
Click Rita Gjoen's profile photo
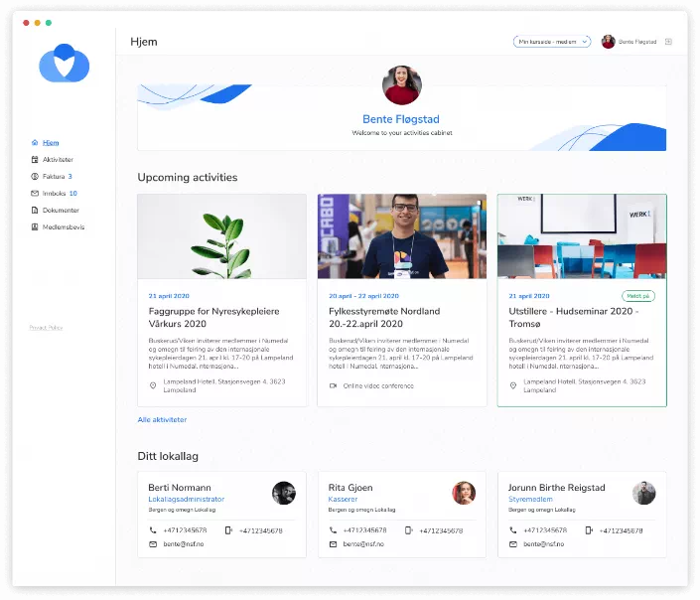[464, 493]
